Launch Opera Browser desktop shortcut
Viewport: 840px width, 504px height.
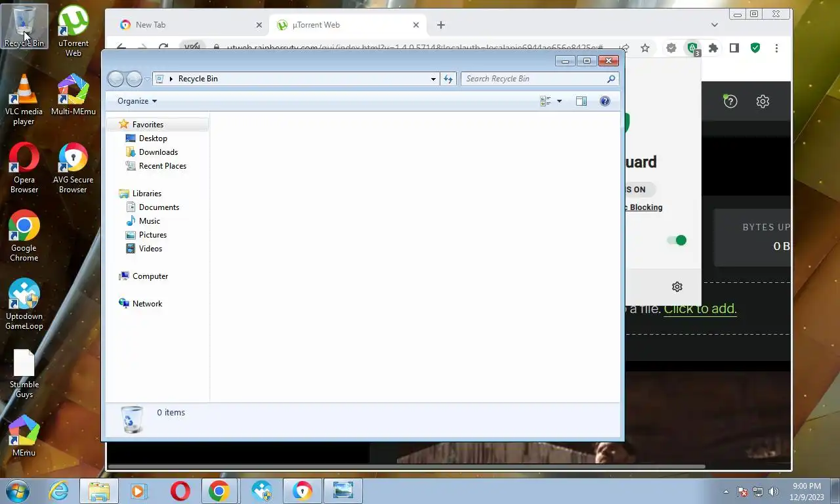point(24,167)
